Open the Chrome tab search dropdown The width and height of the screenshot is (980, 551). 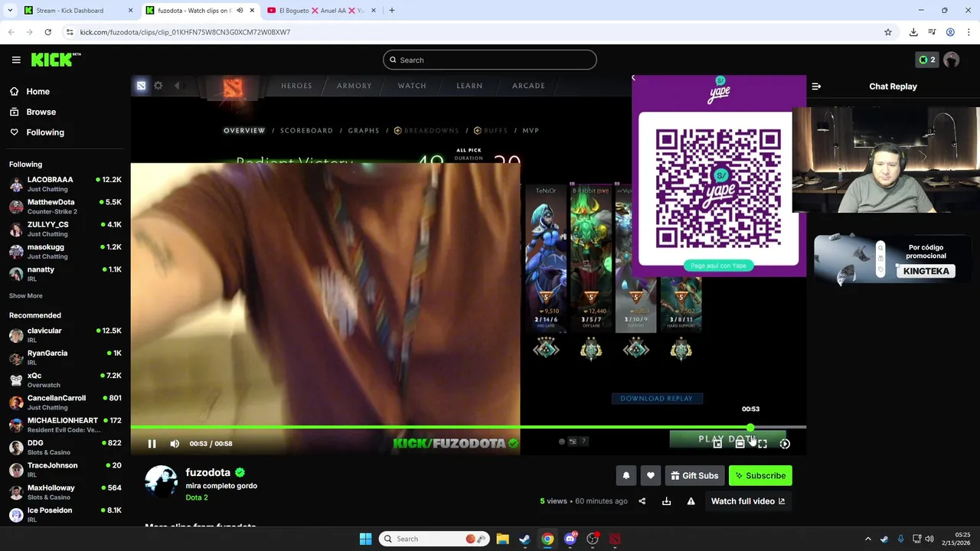[11, 11]
